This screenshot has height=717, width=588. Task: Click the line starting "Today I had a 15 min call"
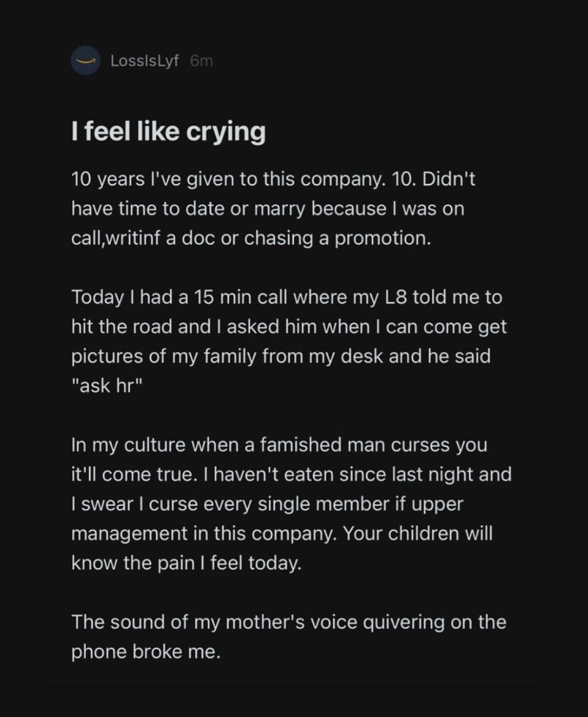pyautogui.click(x=288, y=299)
